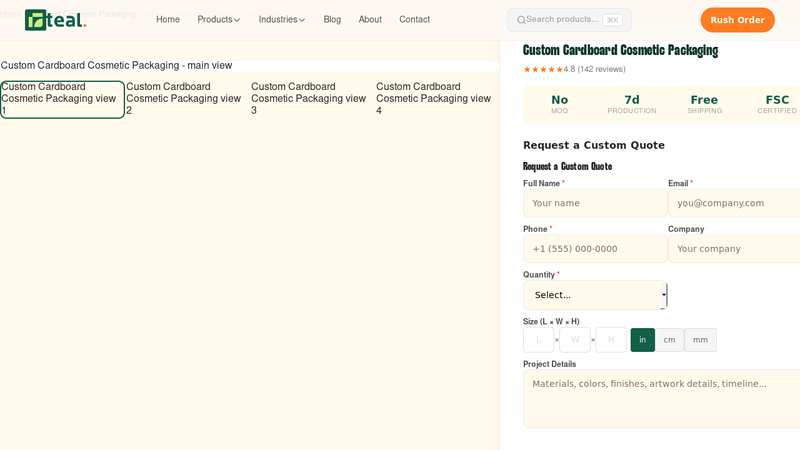Click the star rating icons
800x450 pixels.
click(543, 69)
